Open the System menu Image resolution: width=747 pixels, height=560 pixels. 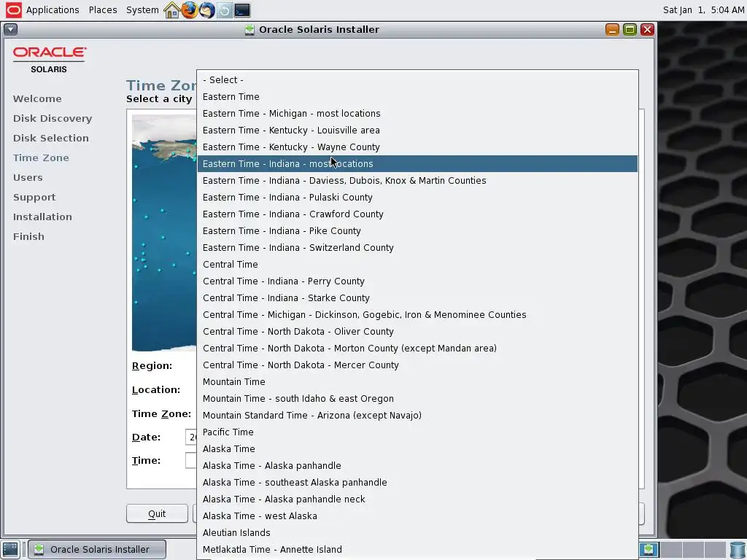[142, 10]
